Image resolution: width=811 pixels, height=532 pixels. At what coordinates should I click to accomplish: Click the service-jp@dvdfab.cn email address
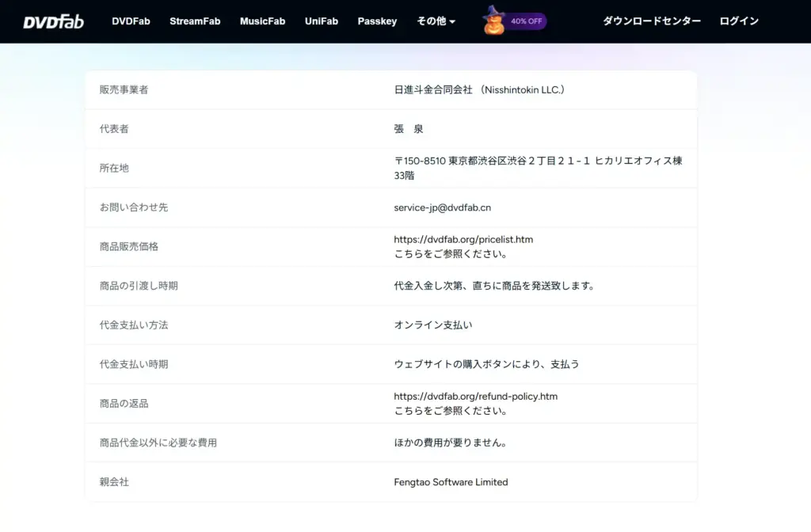(x=442, y=207)
